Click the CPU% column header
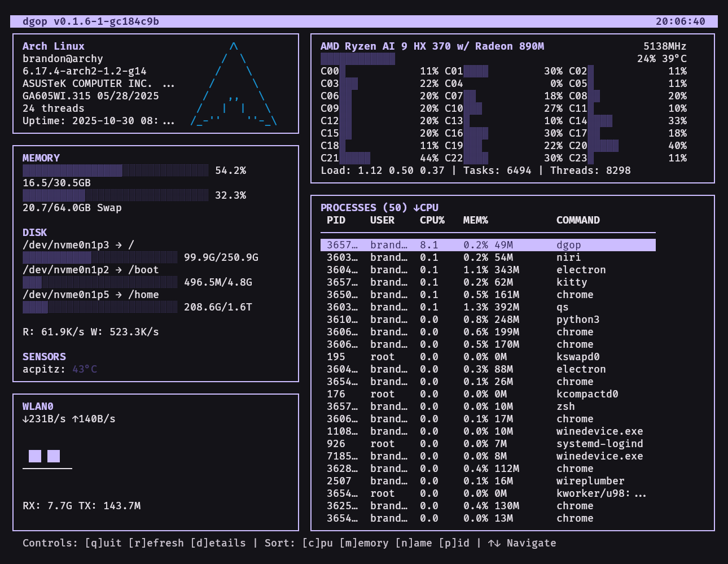 [x=432, y=220]
